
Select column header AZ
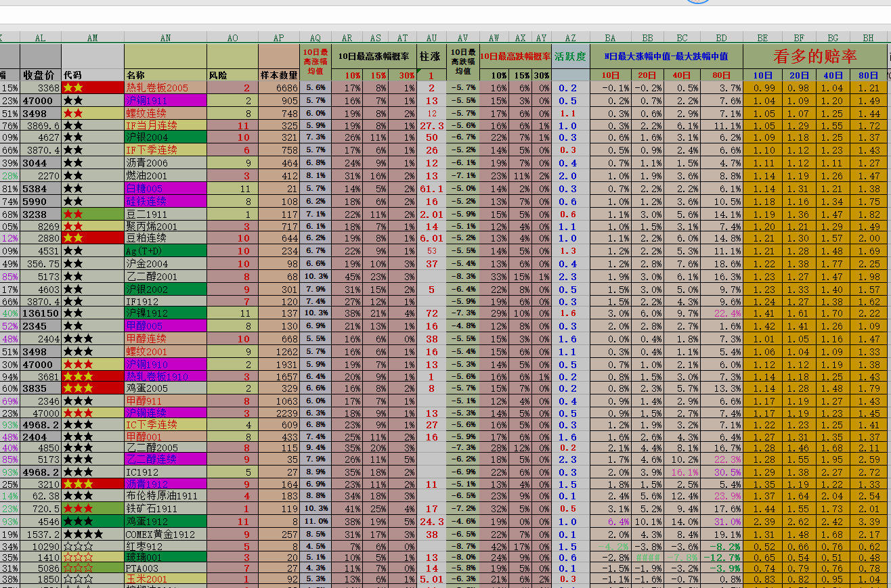(571, 39)
